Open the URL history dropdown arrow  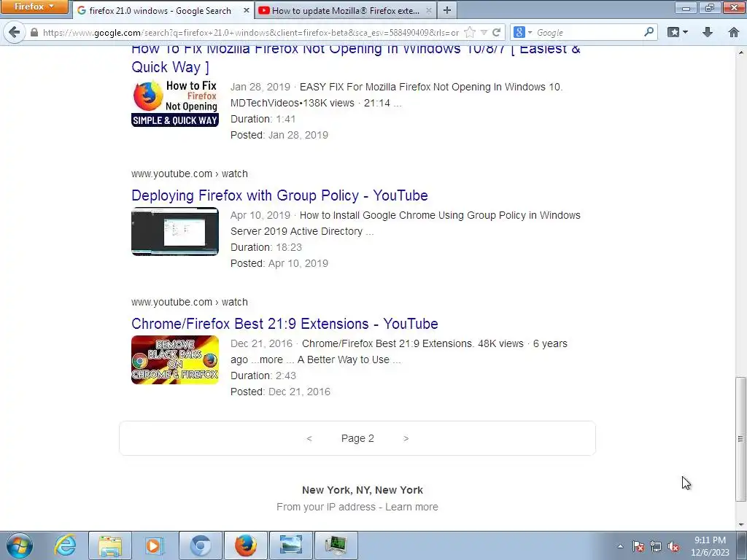484,32
